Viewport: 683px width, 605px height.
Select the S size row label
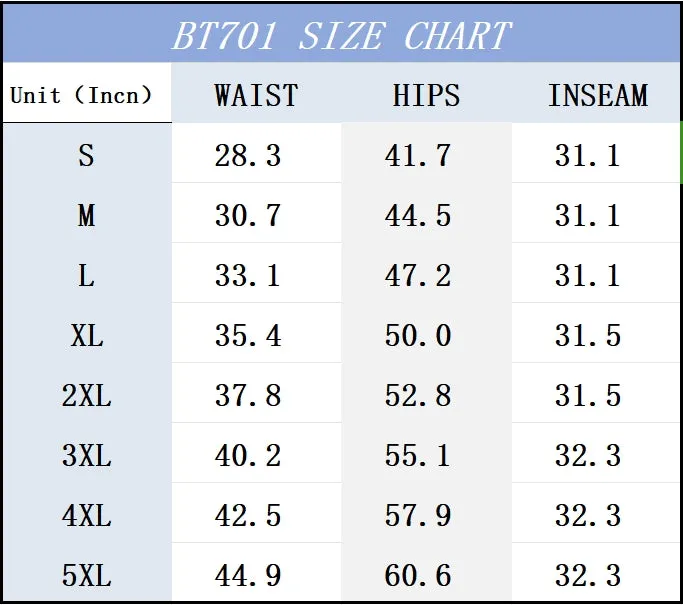click(x=86, y=155)
